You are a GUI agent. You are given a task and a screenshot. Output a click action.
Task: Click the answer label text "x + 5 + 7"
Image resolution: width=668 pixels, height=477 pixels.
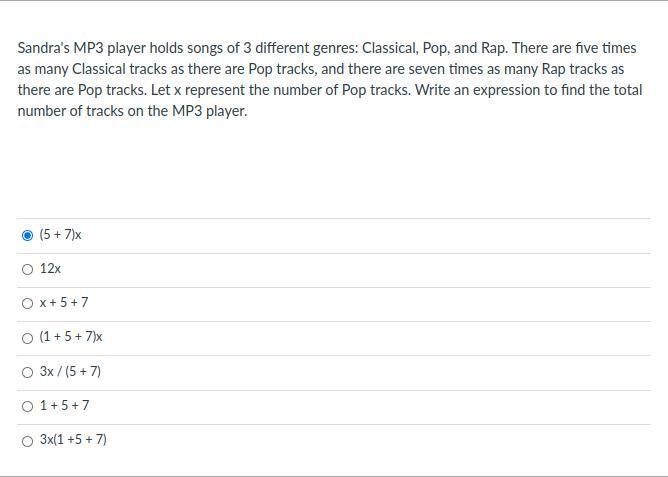[64, 303]
